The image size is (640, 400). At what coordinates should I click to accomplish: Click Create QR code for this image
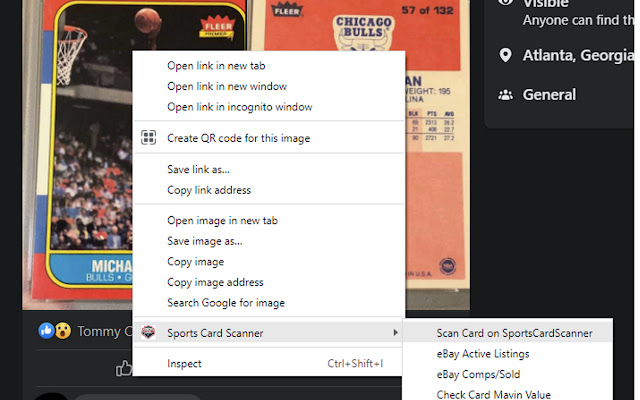(269, 138)
